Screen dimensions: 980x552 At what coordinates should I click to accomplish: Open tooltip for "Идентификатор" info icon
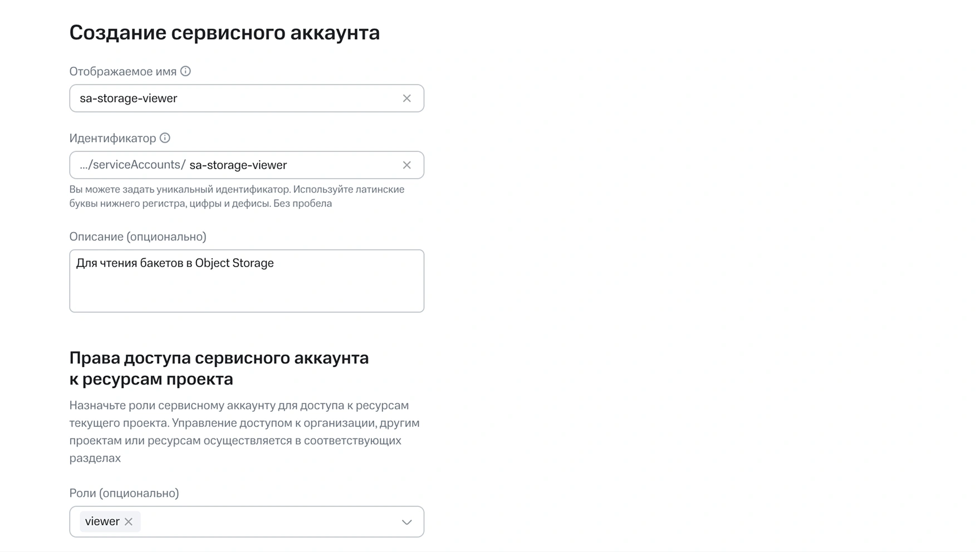(164, 138)
